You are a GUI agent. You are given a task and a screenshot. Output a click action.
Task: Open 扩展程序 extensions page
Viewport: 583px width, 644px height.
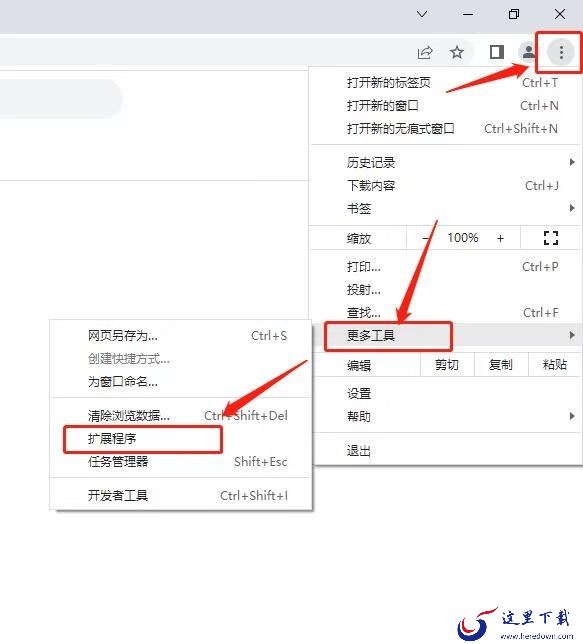pos(181,439)
